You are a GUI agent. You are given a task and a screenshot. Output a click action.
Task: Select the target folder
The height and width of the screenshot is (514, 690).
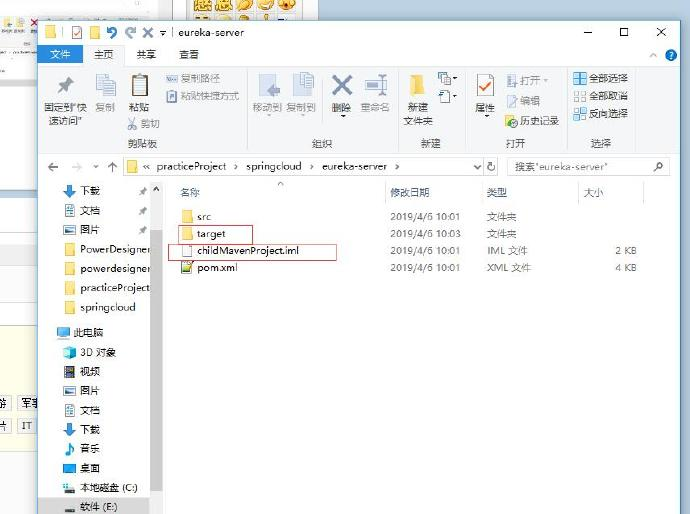tap(203, 234)
